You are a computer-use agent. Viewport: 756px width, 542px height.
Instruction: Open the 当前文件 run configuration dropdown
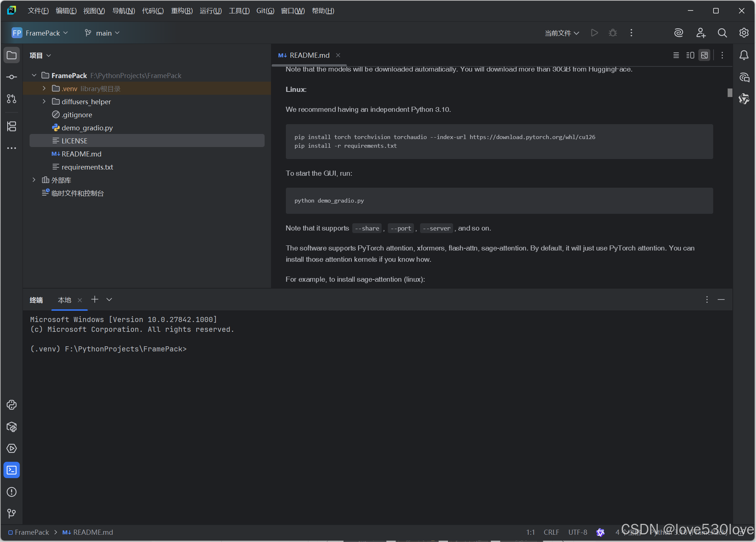coord(562,33)
